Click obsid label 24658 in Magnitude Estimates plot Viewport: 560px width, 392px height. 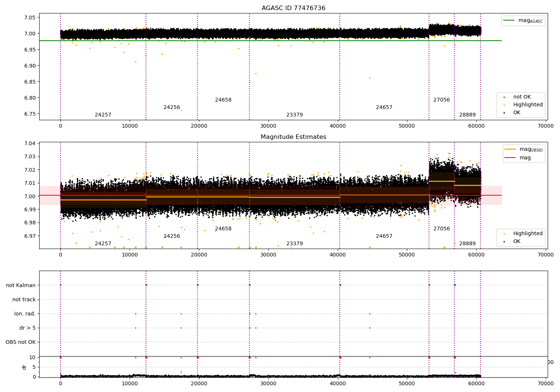(x=223, y=229)
